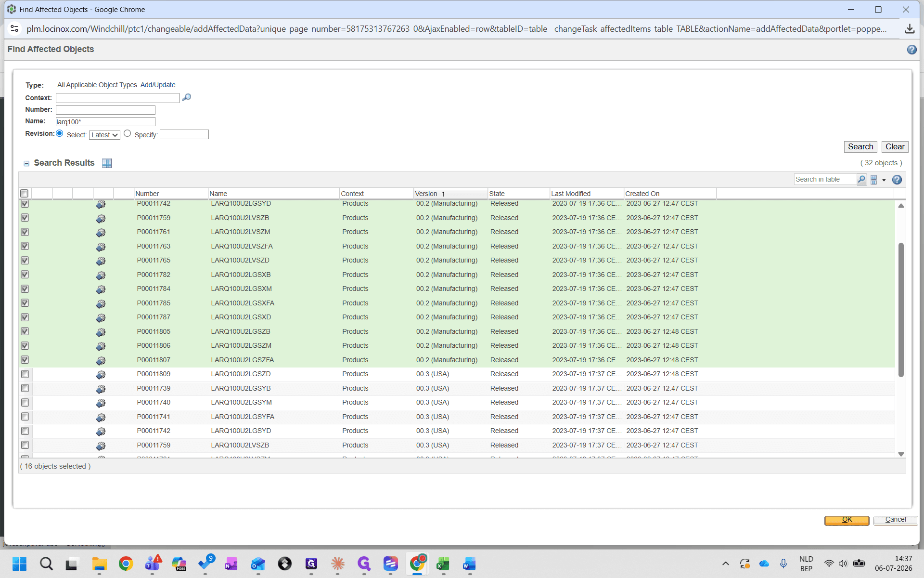
Task: Click the part icon in row LARQ100U2LGSXB
Action: tap(101, 275)
